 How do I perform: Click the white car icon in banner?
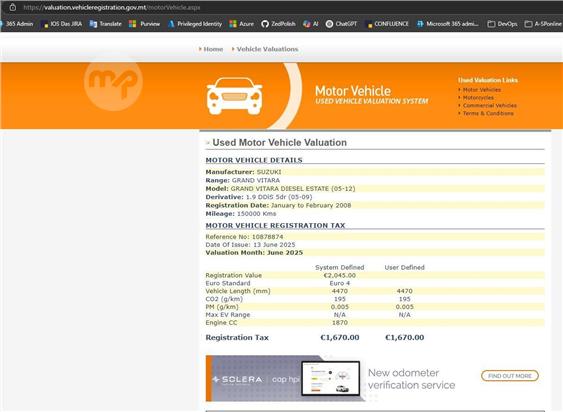point(234,96)
